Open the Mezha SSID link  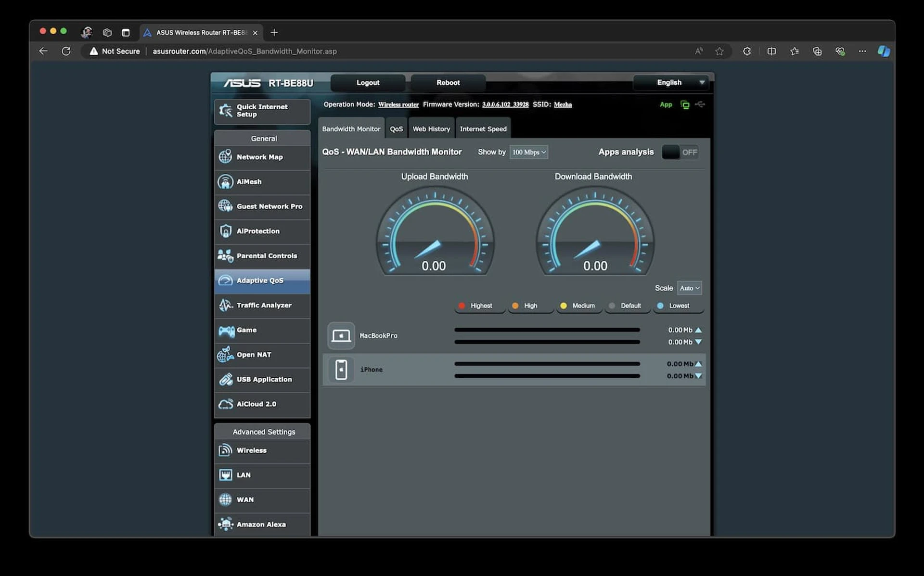click(x=563, y=104)
